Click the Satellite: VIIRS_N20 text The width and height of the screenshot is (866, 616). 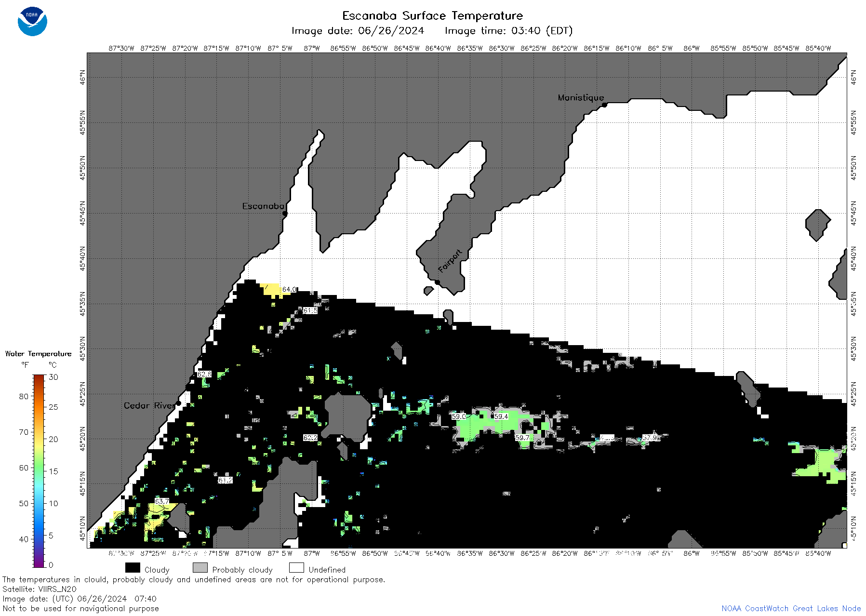(x=40, y=589)
